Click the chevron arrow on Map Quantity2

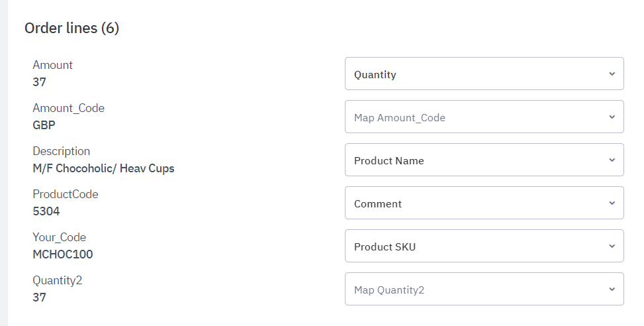[612, 290]
